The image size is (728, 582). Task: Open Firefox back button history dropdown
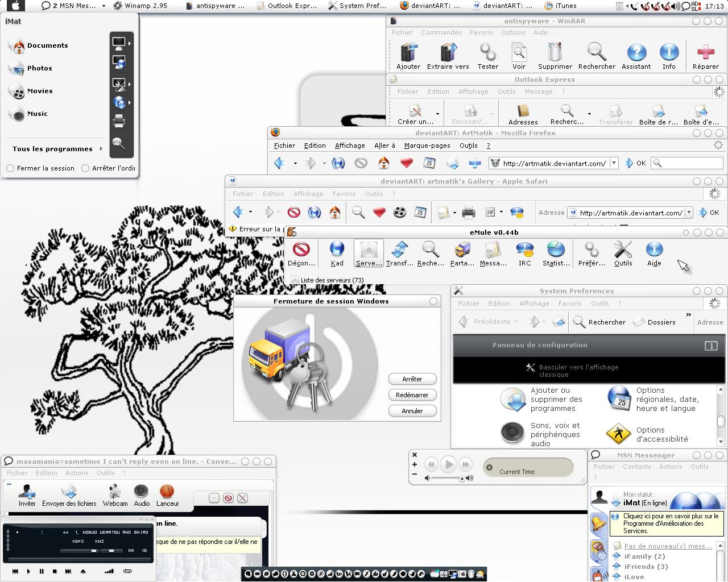(295, 164)
